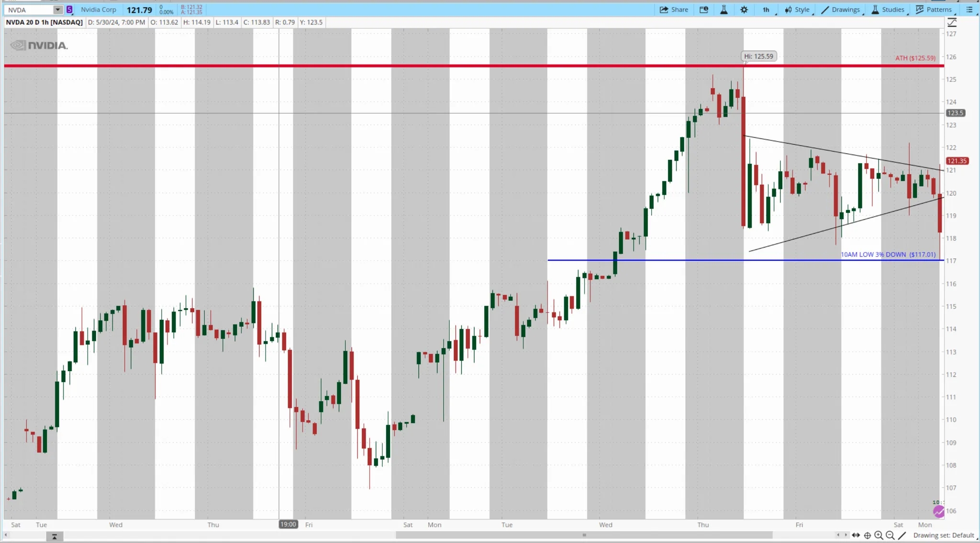The height and width of the screenshot is (543, 980).
Task: Open the Patterns menu
Action: [934, 10]
